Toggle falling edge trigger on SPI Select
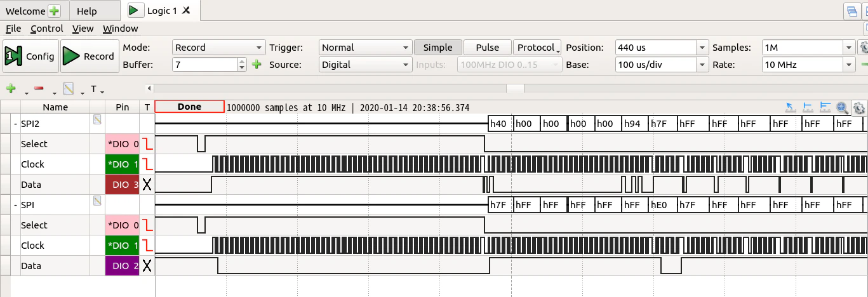This screenshot has width=868, height=297. pos(147,225)
